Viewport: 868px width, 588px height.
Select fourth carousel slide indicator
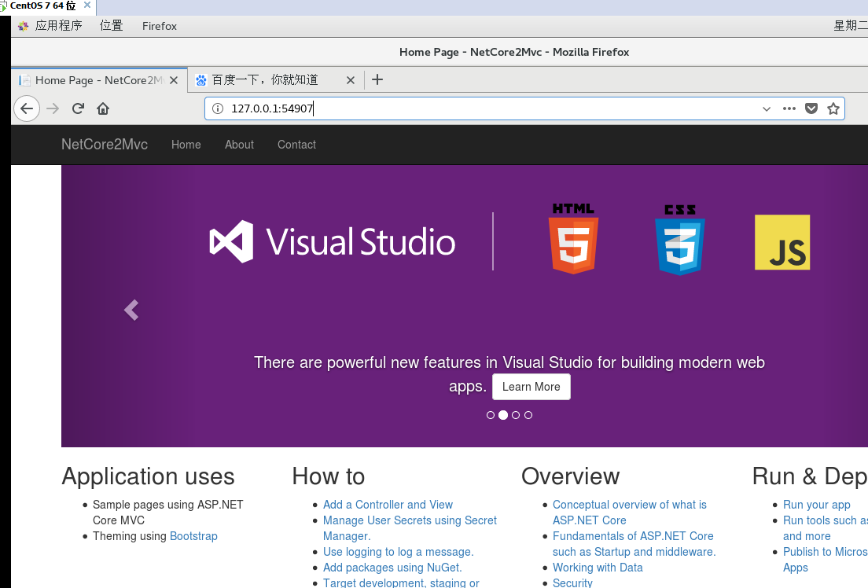click(528, 415)
